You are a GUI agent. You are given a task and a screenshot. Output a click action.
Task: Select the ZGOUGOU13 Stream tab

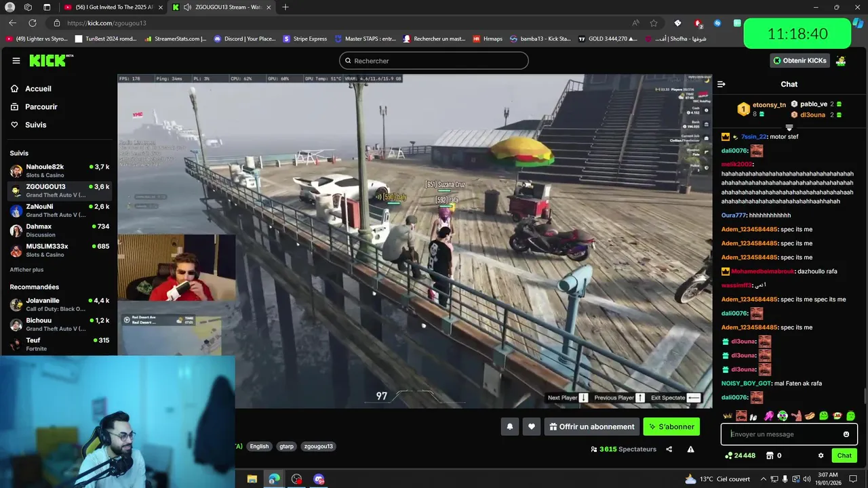[x=222, y=7]
